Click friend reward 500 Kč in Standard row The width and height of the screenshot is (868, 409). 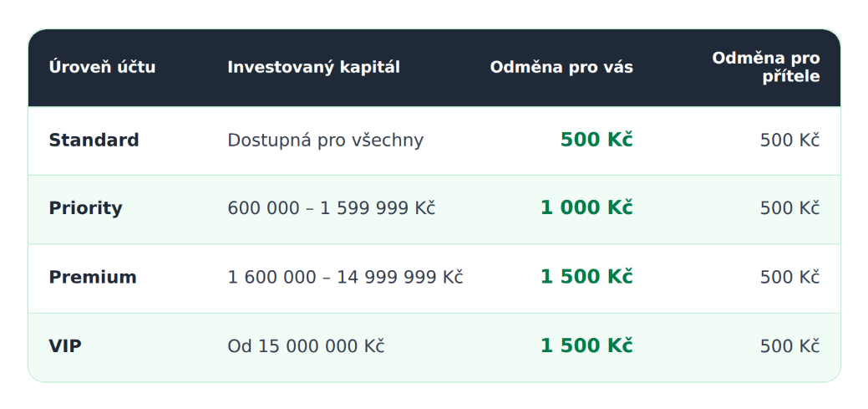789,141
